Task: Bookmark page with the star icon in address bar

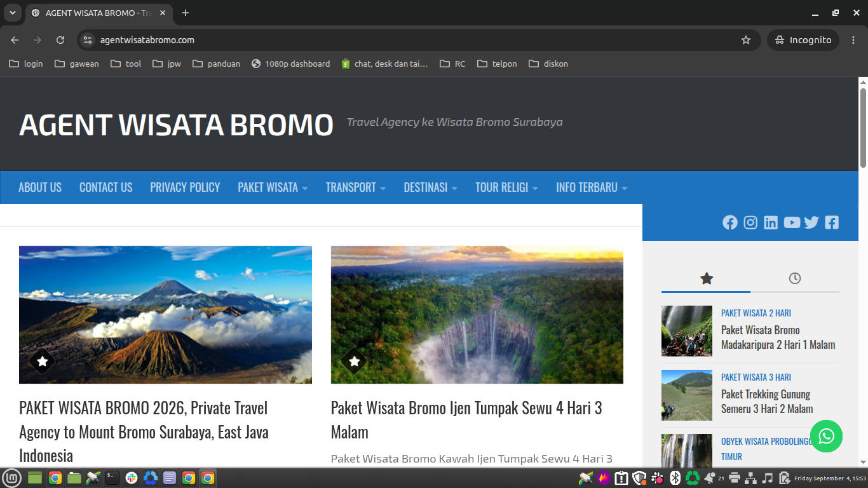Action: (746, 40)
